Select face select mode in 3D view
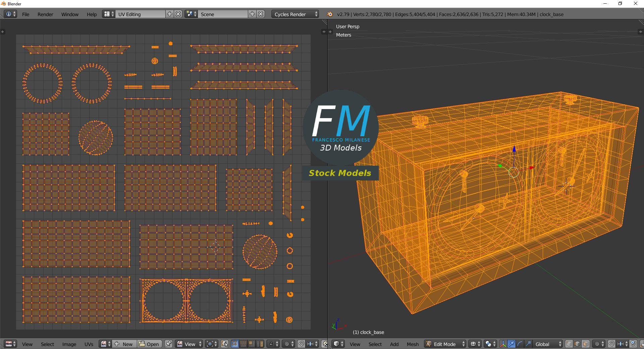This screenshot has height=349, width=644. point(586,344)
